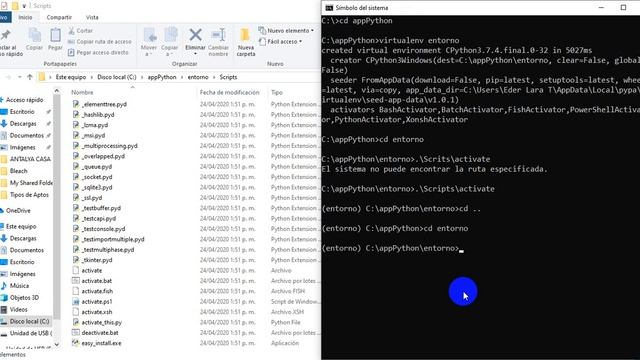Create a Nueva carpeta

246,42
